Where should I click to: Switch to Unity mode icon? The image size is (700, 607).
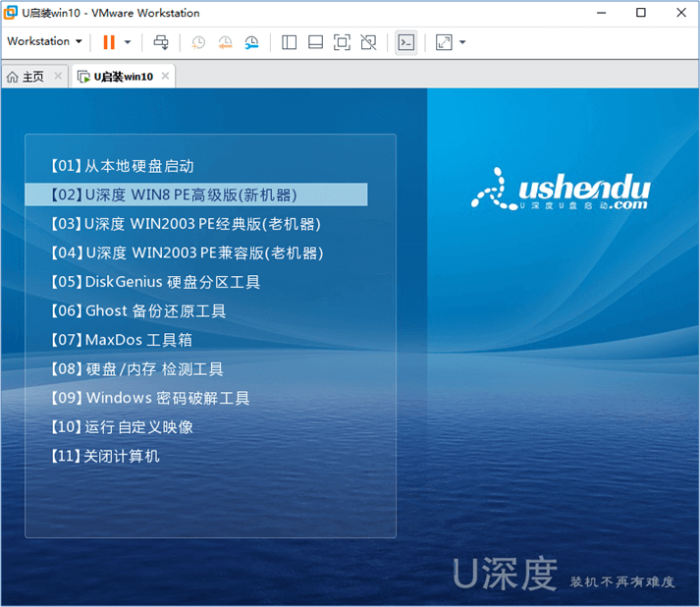(369, 42)
